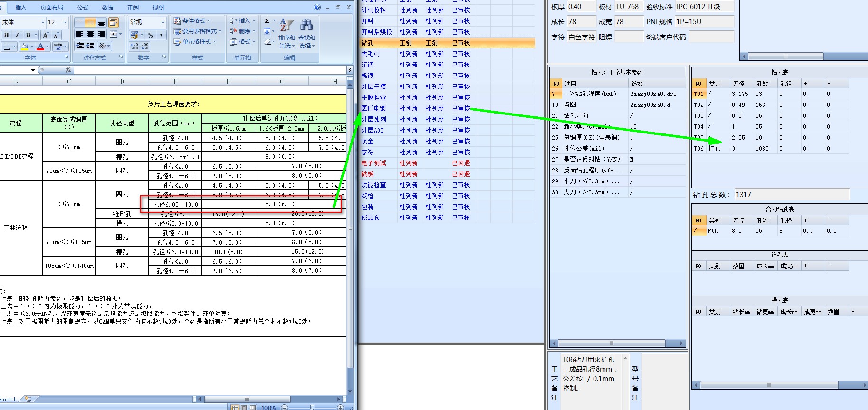Select middle vertical alignment icon

pos(91,22)
